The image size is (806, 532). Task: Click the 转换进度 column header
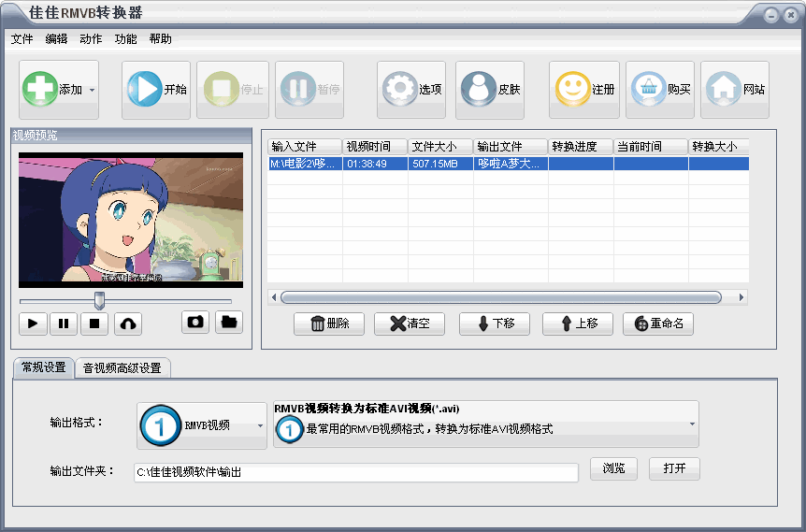tap(581, 147)
